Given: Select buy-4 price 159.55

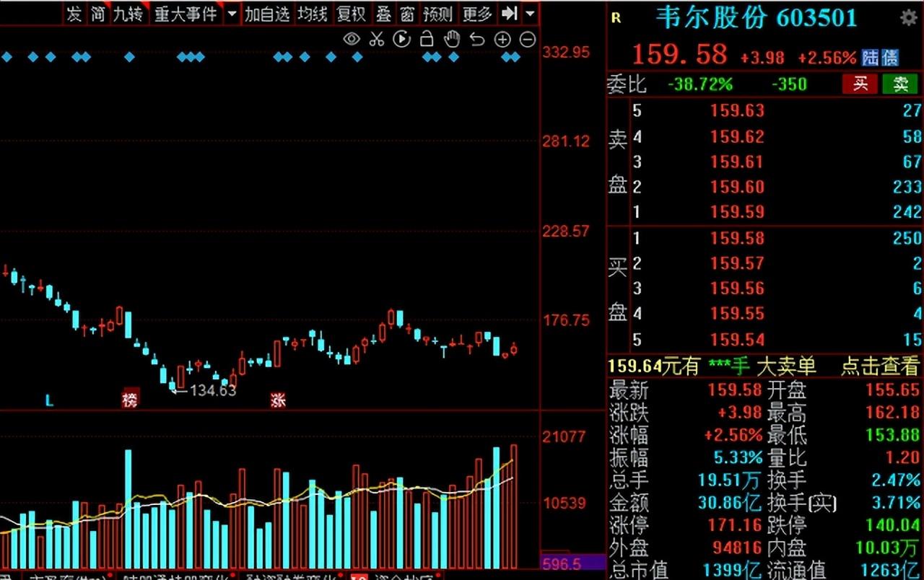Looking at the screenshot, I should click(x=737, y=314).
